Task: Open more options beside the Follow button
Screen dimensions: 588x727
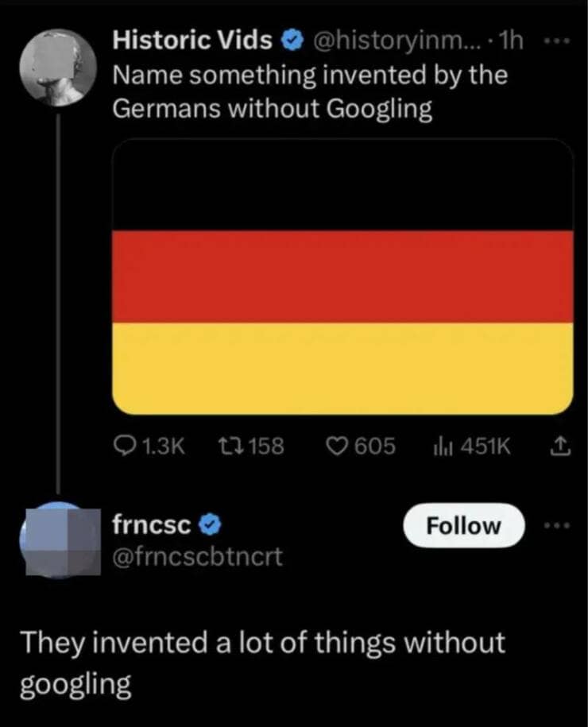Action: (558, 525)
